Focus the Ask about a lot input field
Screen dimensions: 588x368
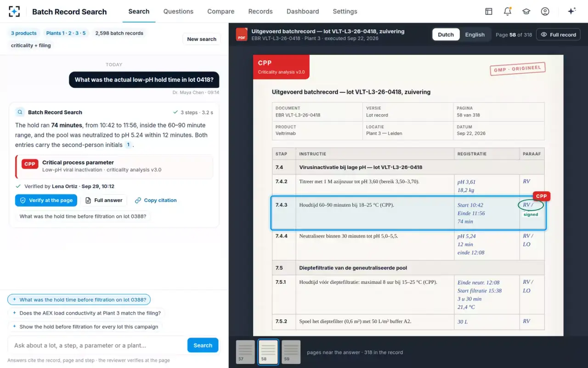click(97, 345)
